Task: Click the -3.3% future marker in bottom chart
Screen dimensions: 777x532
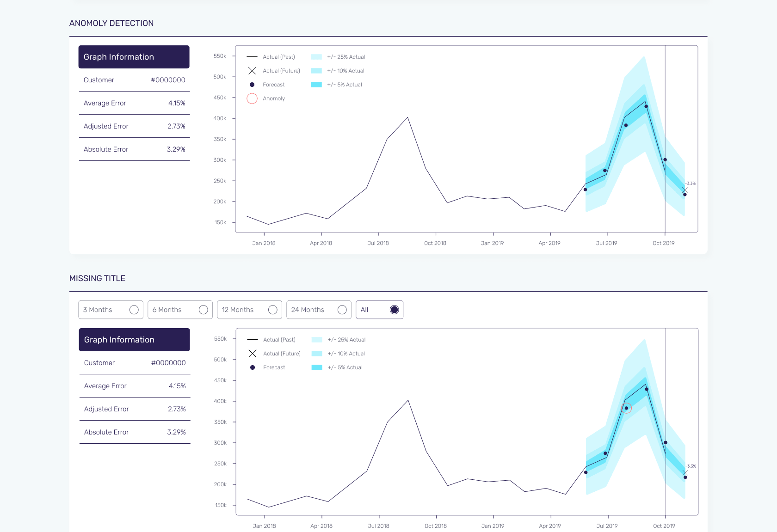Action: coord(685,473)
